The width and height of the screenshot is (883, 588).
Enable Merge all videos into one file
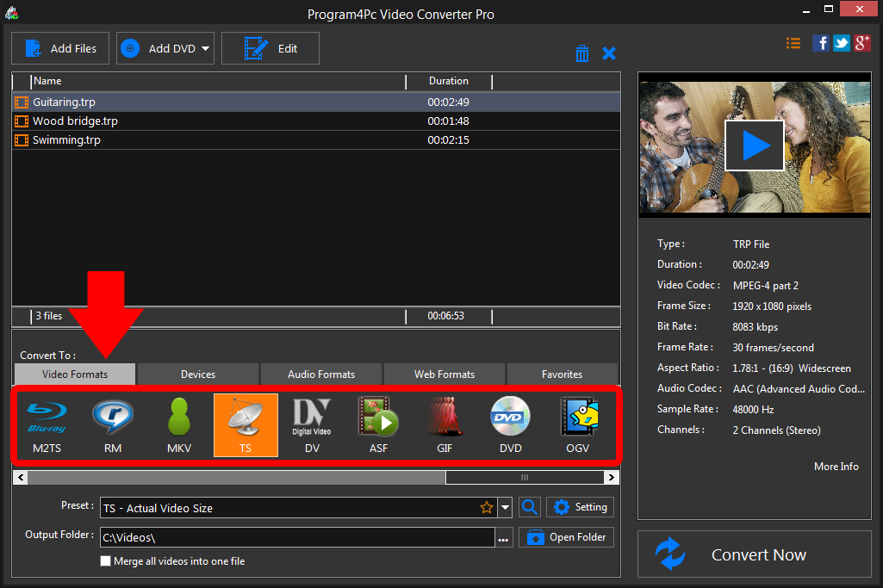(x=105, y=560)
